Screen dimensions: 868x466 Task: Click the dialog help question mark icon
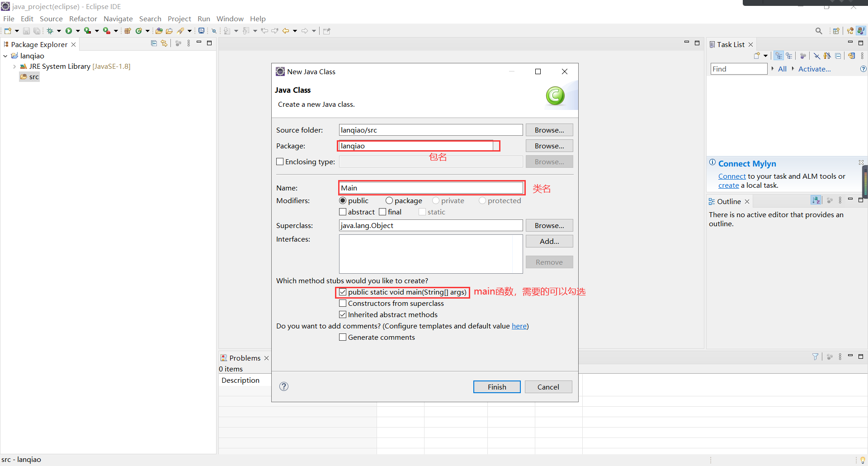click(x=284, y=386)
